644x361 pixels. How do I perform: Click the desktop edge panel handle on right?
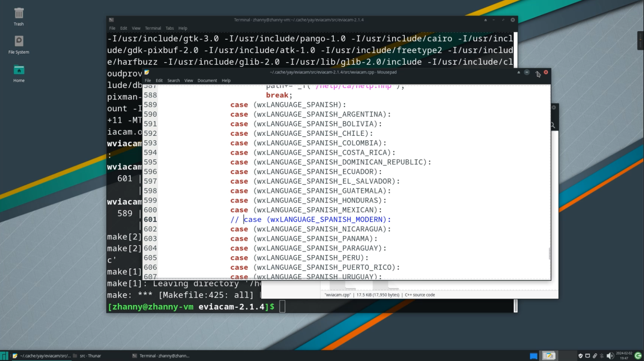click(x=641, y=40)
